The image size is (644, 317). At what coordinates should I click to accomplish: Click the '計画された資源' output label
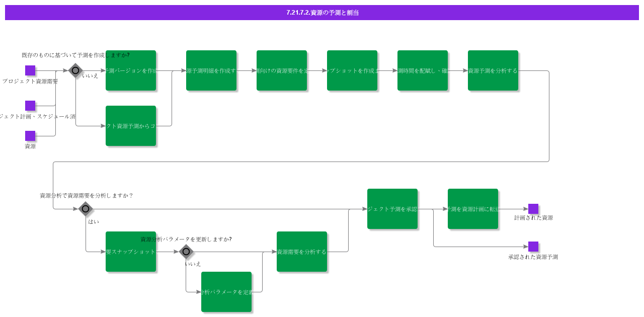coord(533,218)
